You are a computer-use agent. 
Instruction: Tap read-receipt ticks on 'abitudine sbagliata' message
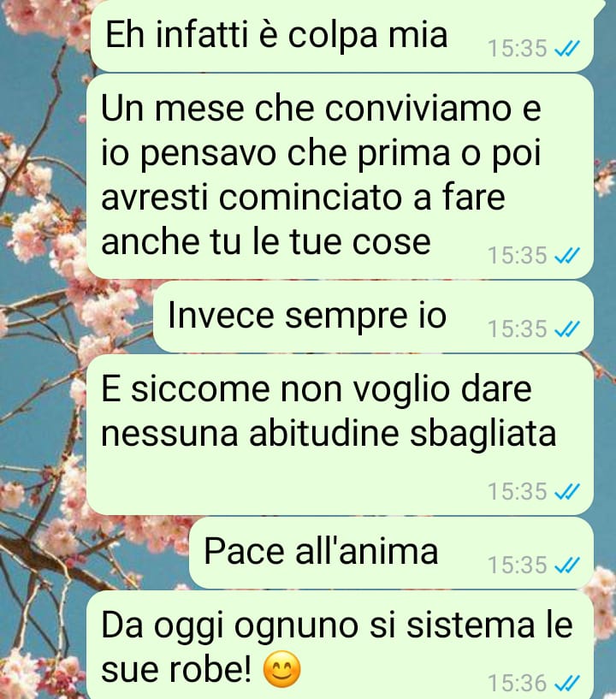[x=566, y=491]
